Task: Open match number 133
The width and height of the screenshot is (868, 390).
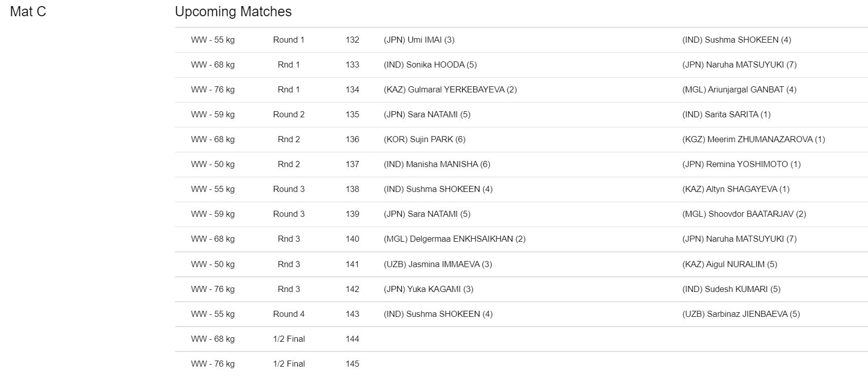Action: (x=352, y=64)
